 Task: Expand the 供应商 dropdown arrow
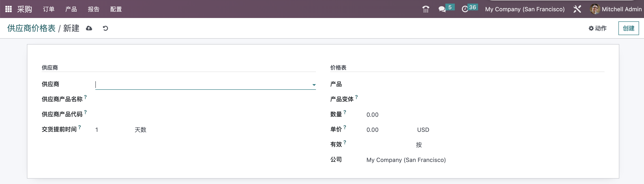[314, 85]
